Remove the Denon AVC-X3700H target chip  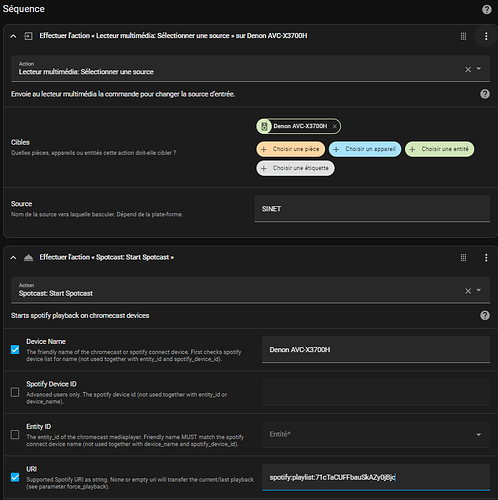click(x=334, y=126)
